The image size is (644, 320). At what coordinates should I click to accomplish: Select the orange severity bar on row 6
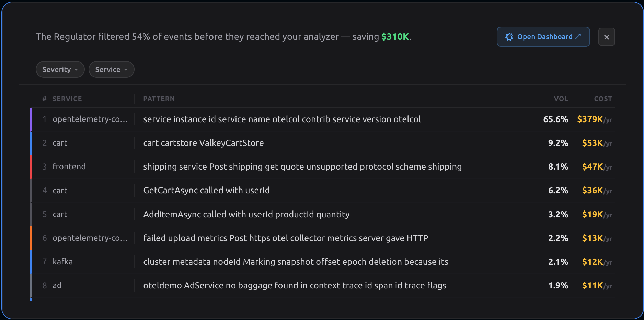coord(31,238)
